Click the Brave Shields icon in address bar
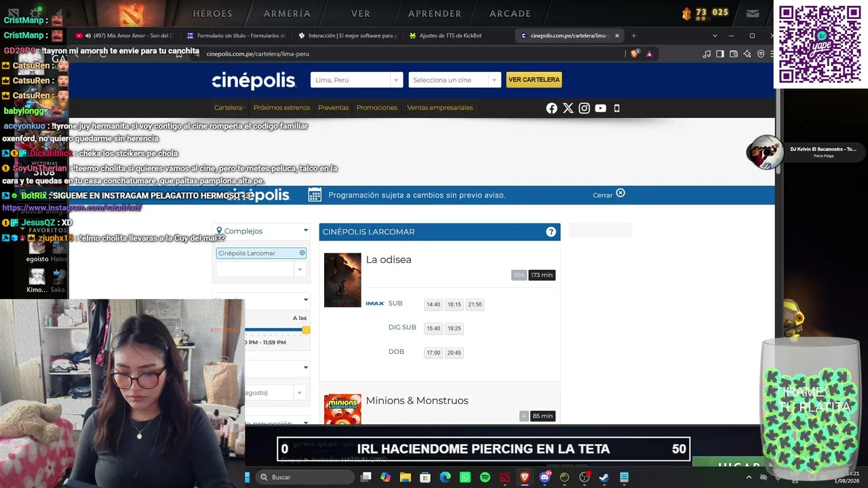The image size is (868, 488). tap(635, 54)
